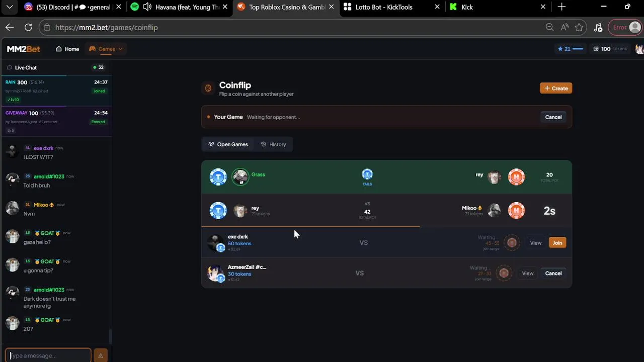This screenshot has width=644, height=362.
Task: Click the send message arrow icon
Action: pos(101,355)
